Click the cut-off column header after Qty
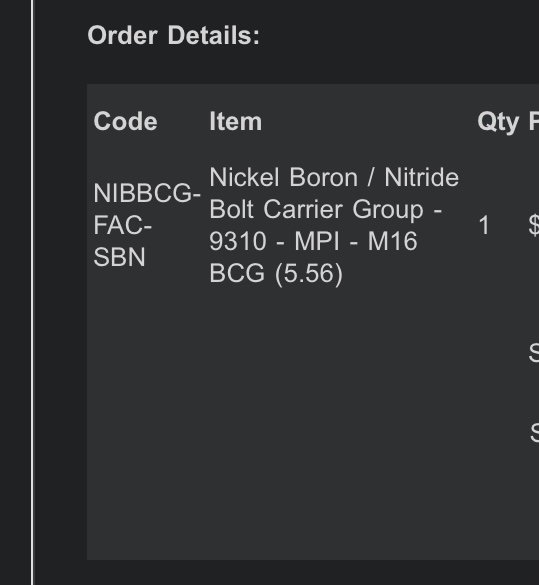 click(x=534, y=121)
